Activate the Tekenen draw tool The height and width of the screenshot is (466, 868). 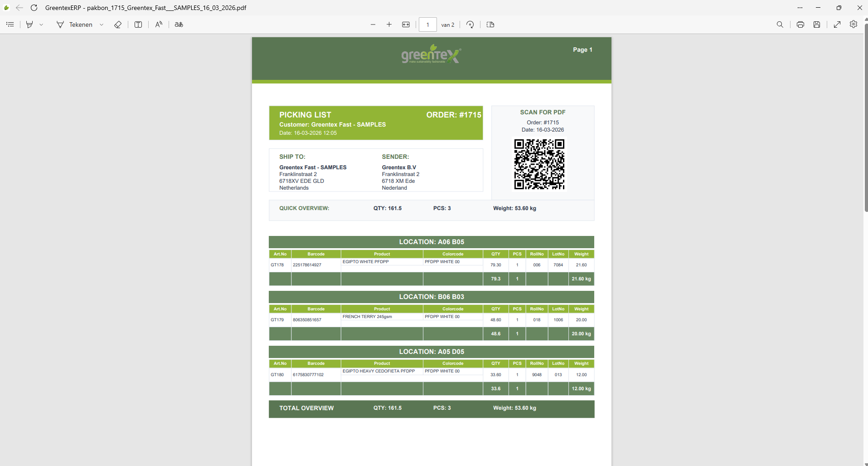pyautogui.click(x=75, y=25)
